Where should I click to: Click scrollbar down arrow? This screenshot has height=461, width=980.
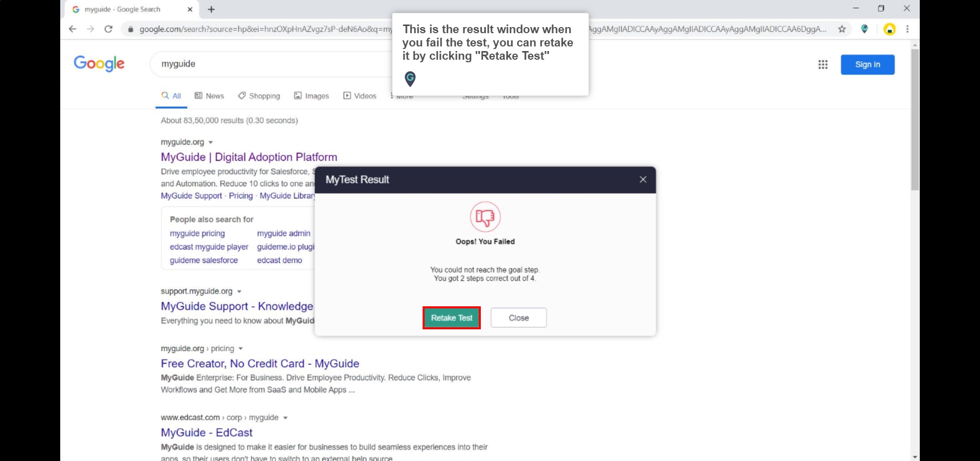tap(915, 457)
